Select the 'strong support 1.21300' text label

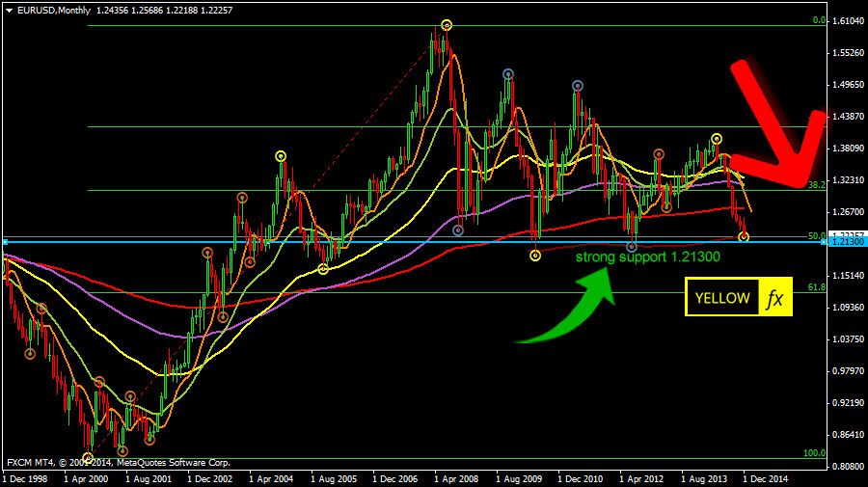(635, 257)
